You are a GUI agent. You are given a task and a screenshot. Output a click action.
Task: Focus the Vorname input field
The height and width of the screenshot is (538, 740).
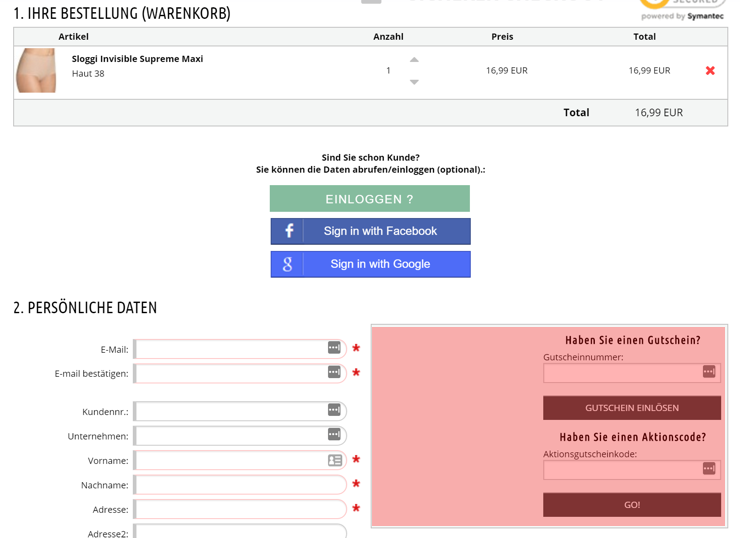coord(240,460)
